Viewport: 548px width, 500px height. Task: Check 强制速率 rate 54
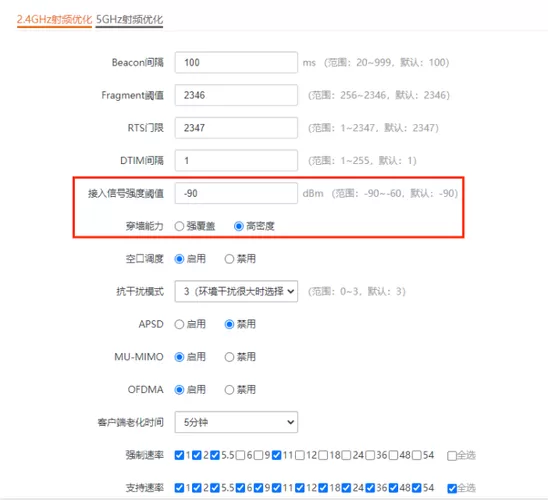pyautogui.click(x=417, y=455)
